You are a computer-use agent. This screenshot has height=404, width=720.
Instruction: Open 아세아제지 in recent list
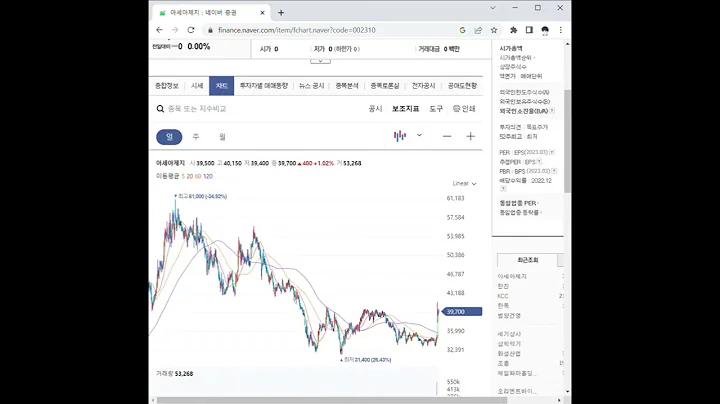512,276
